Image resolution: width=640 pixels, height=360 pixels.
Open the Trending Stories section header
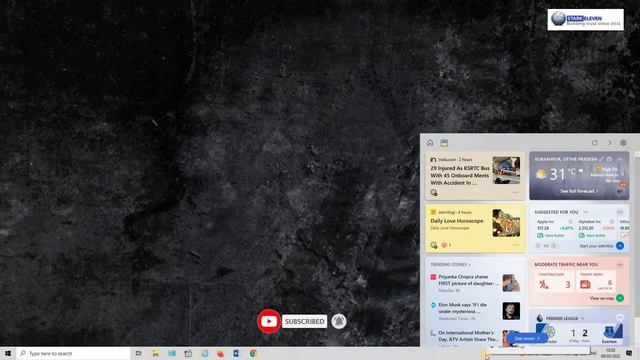click(x=450, y=264)
